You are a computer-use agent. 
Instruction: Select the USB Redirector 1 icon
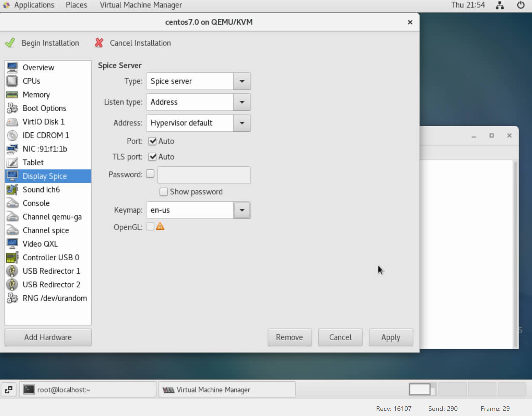[x=12, y=271]
